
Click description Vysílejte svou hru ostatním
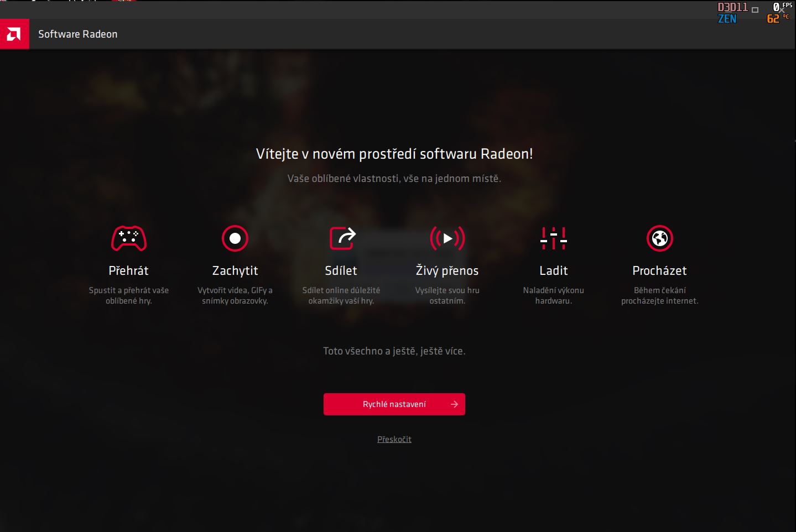448,295
